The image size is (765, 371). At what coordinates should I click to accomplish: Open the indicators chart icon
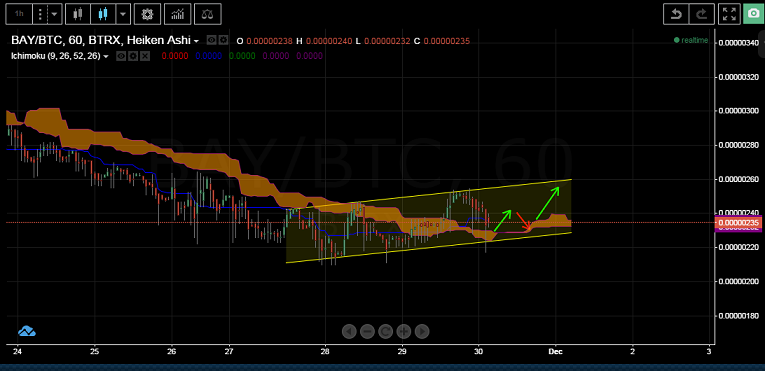[177, 14]
